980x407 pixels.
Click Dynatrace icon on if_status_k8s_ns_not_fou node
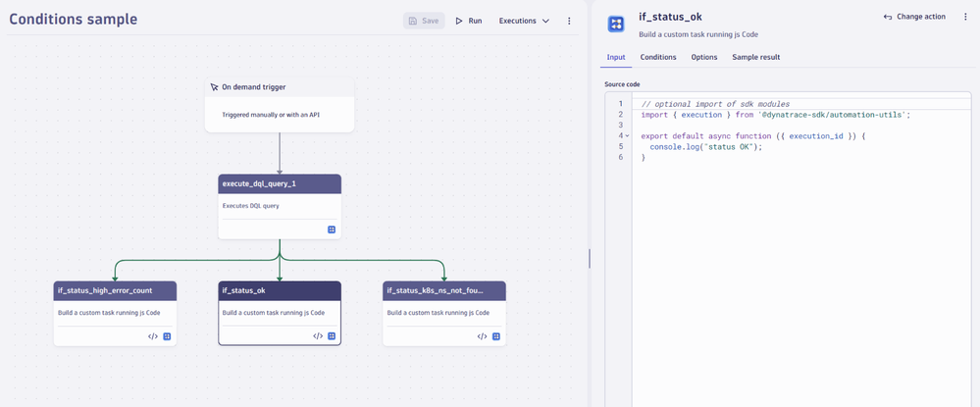click(496, 336)
